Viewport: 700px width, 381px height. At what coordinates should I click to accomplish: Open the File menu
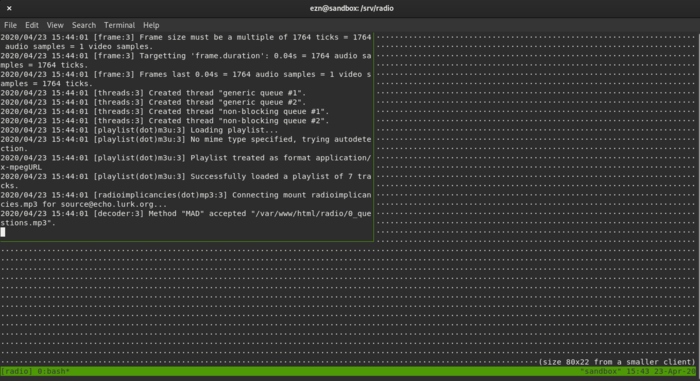10,25
